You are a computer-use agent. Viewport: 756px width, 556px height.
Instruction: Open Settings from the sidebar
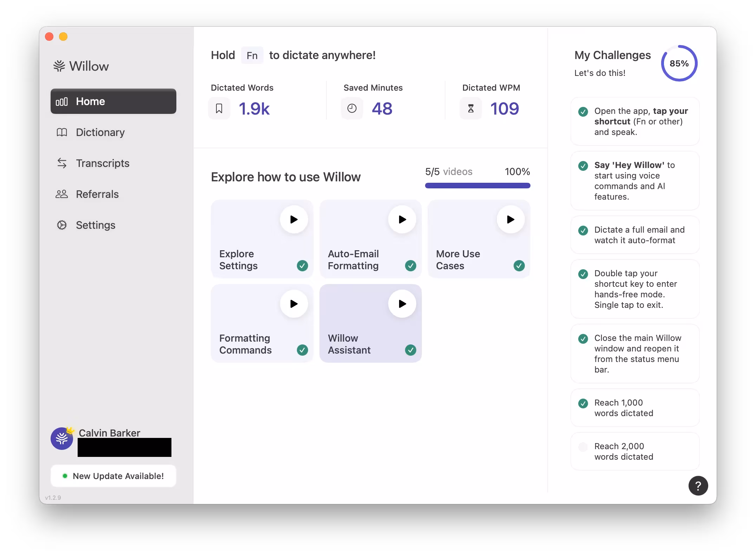point(96,225)
